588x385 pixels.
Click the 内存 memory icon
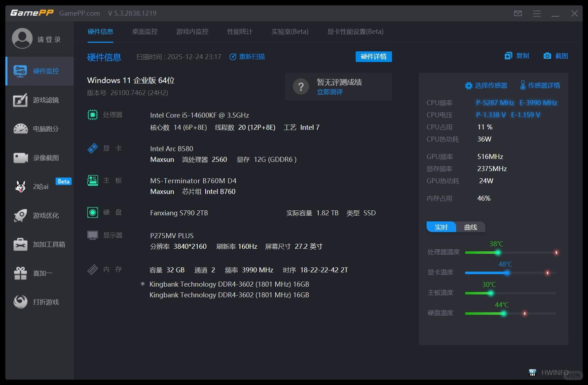[x=93, y=269]
